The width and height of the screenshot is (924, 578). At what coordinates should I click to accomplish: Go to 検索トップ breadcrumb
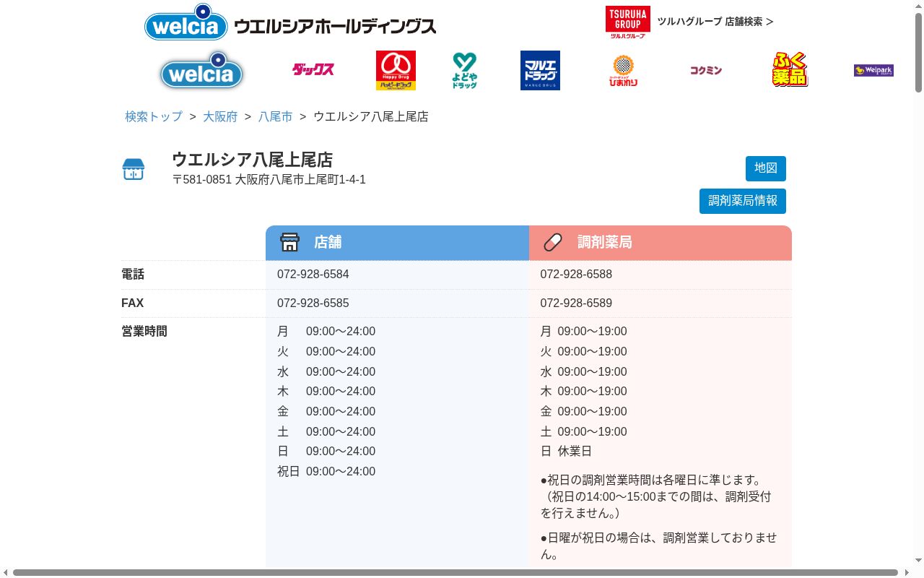pyautogui.click(x=154, y=116)
